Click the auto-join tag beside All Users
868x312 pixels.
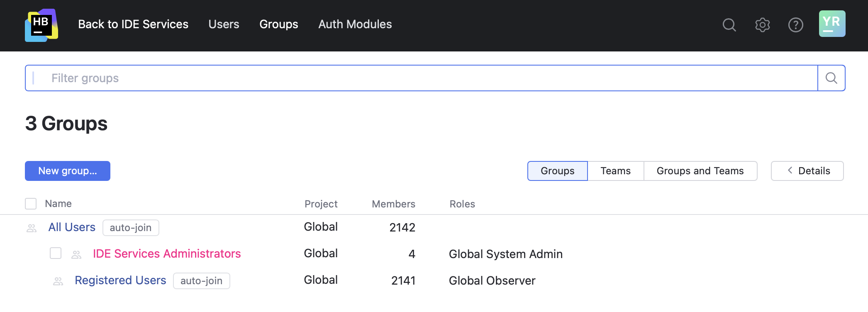(x=131, y=228)
